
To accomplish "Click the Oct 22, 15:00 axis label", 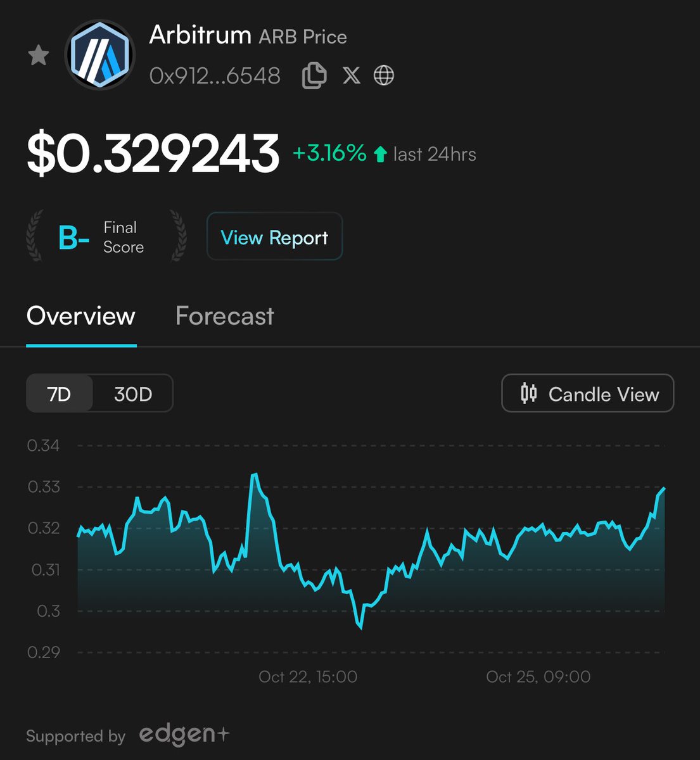I will point(308,676).
